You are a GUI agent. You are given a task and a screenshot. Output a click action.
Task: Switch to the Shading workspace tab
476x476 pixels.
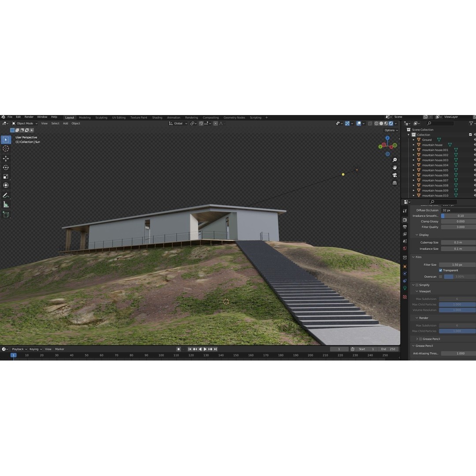157,118
